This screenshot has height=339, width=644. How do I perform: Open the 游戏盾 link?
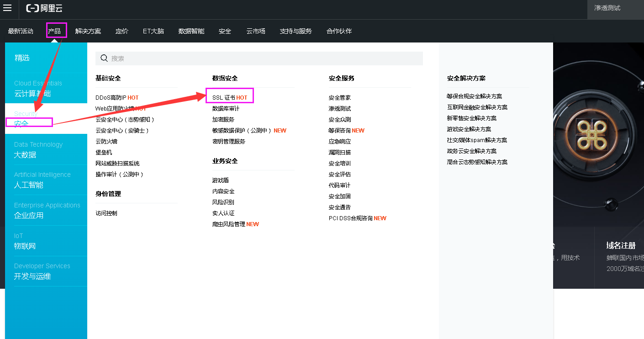[x=221, y=180]
